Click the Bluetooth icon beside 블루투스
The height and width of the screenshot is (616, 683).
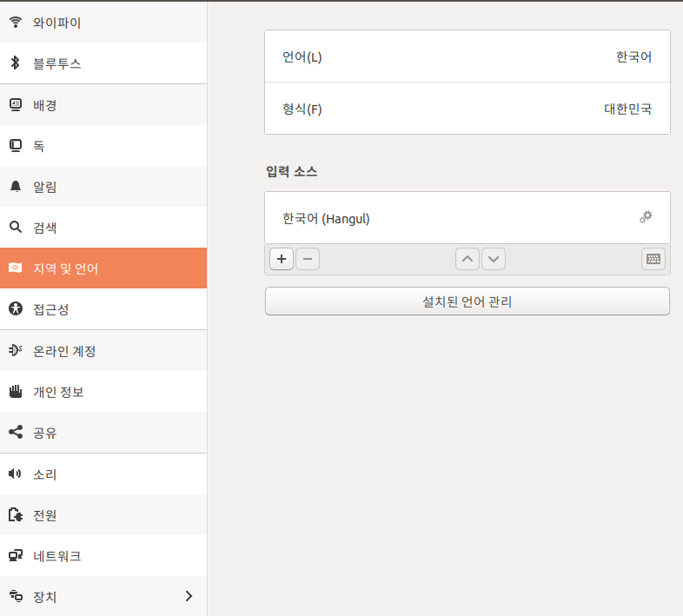point(16,63)
